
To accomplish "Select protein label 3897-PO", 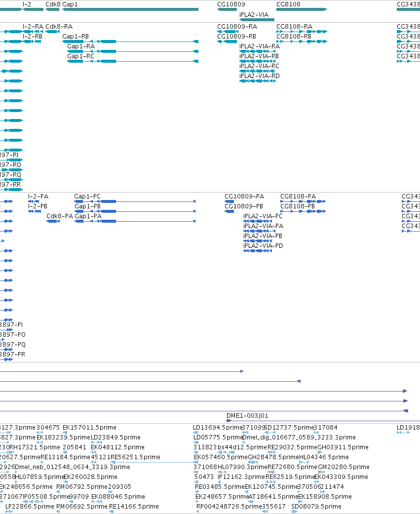I will [x=12, y=334].
